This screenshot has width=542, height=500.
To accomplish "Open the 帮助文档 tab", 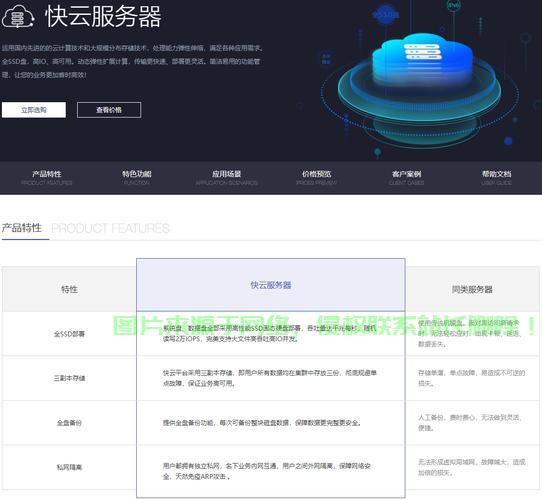I will point(496,177).
